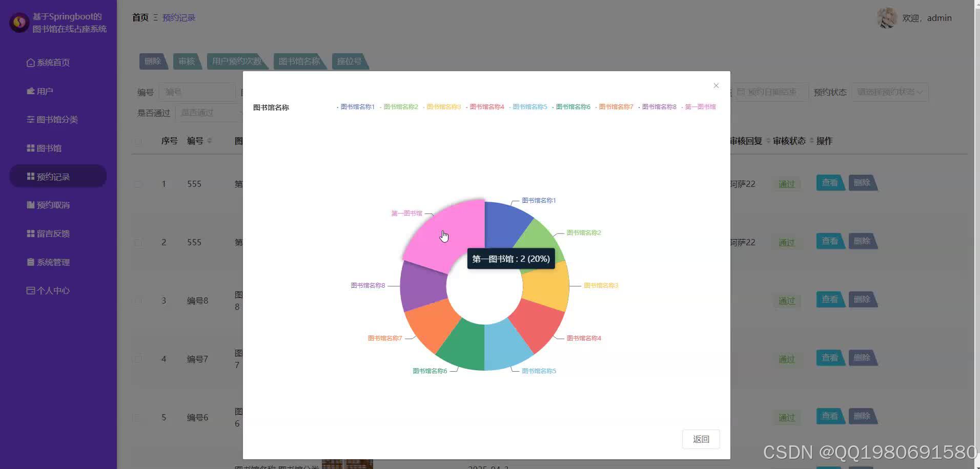
Task: Click the 首页 breadcrumb link
Action: pos(140,17)
